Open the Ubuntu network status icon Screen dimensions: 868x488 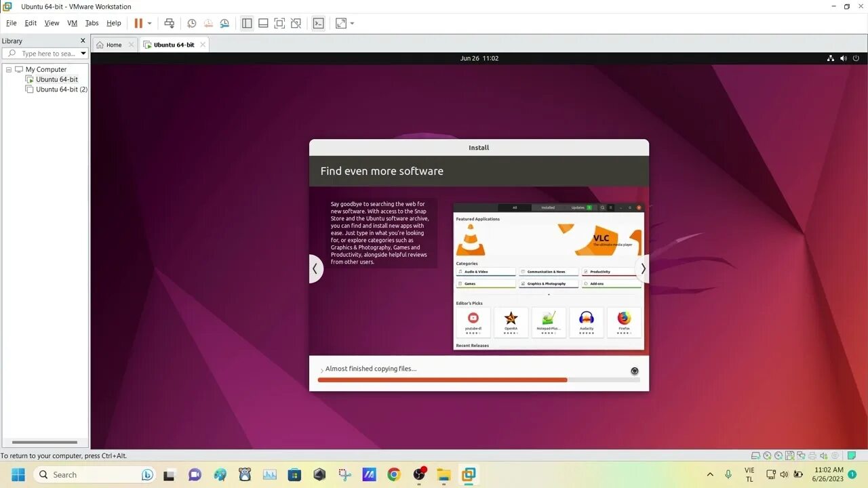pyautogui.click(x=831, y=58)
